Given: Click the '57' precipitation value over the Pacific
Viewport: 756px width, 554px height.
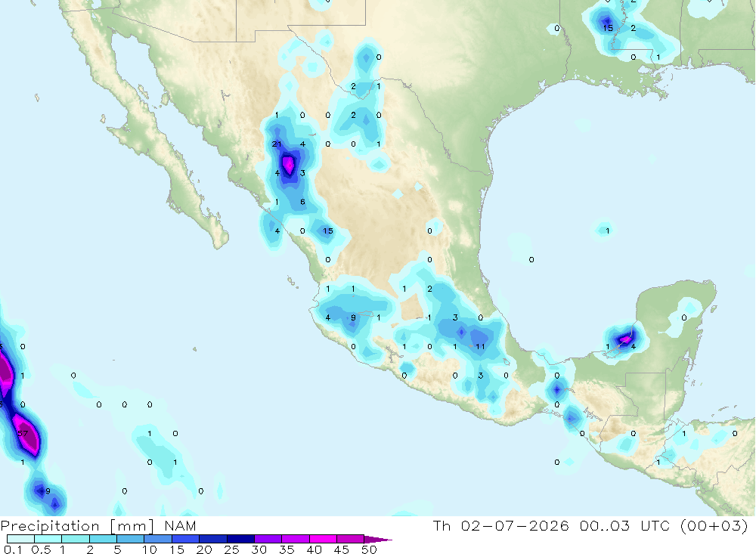Looking at the screenshot, I should (23, 434).
